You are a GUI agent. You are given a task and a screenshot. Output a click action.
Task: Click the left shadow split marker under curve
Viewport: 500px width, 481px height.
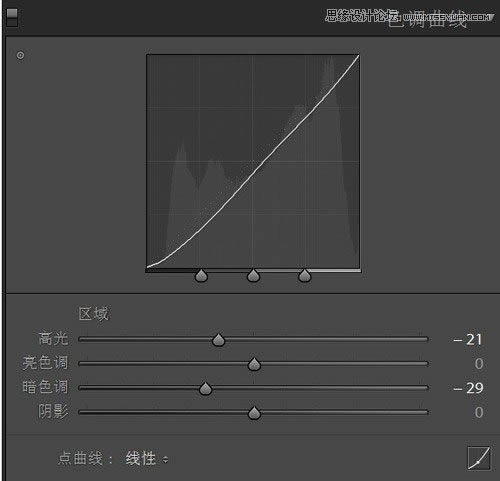pos(201,276)
